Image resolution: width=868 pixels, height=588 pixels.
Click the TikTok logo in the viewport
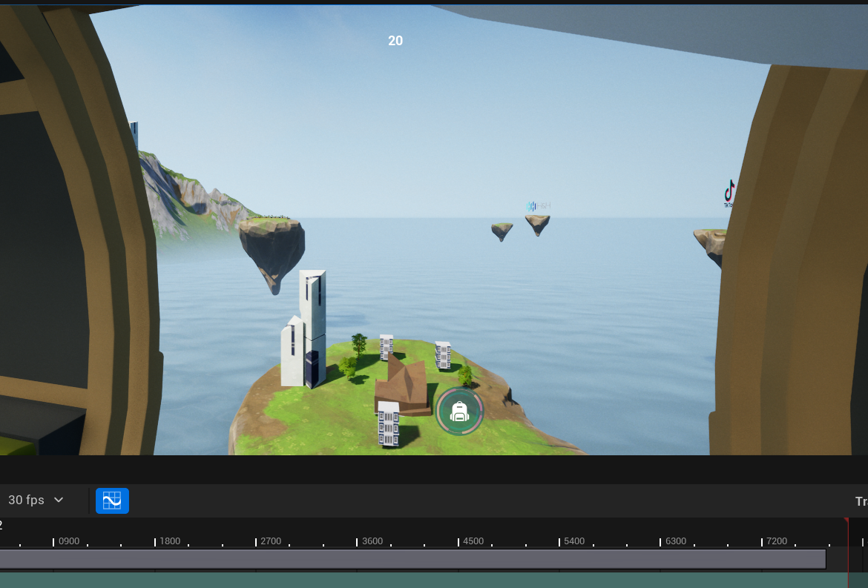pos(729,194)
